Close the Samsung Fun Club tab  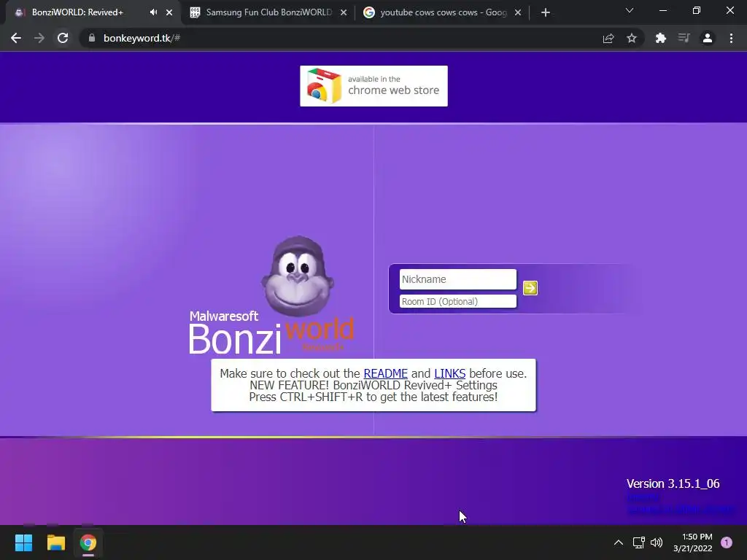tap(344, 12)
